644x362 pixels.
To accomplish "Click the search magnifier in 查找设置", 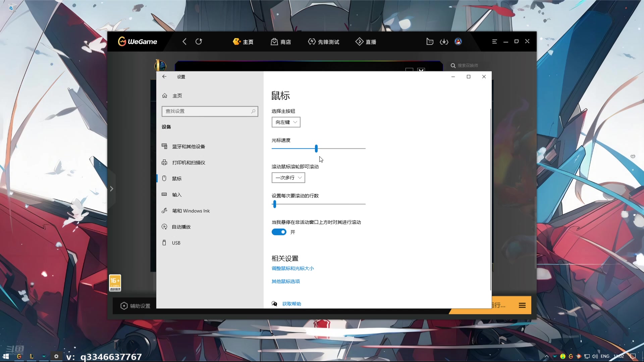I will 253,111.
